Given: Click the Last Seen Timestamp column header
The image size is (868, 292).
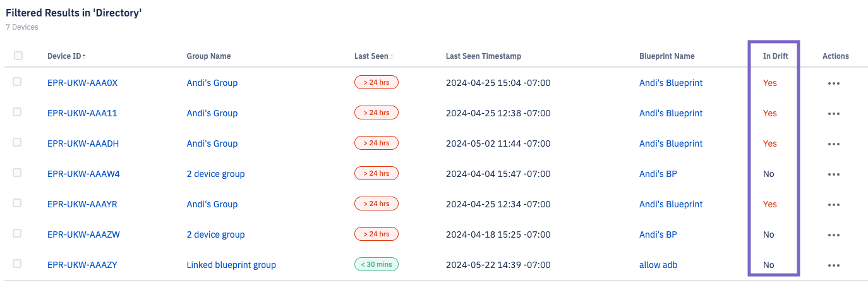Looking at the screenshot, I should click(483, 56).
